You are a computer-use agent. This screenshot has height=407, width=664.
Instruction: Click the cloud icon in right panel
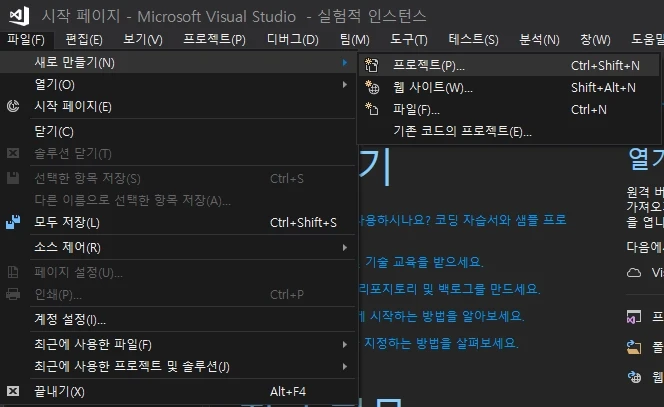[633, 272]
